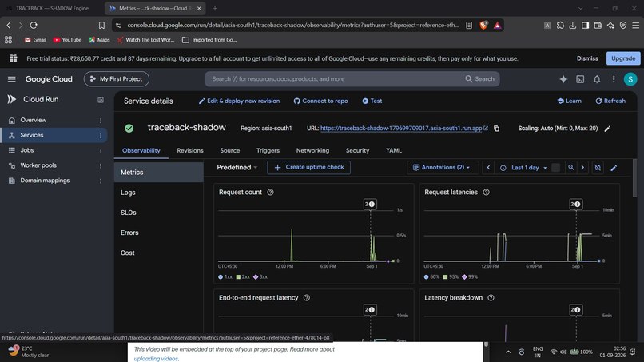Click the Test button
Screen dimensions: 644x362
click(x=372, y=101)
